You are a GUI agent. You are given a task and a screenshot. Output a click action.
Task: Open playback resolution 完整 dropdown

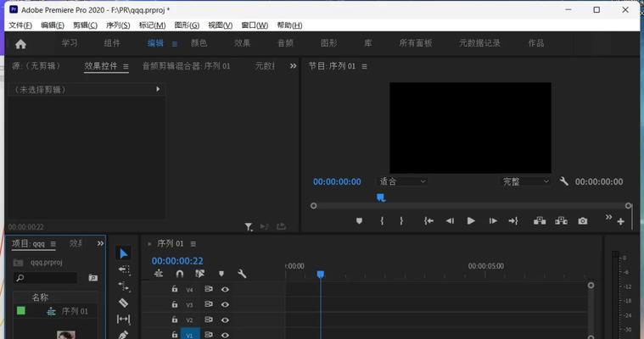(x=525, y=181)
